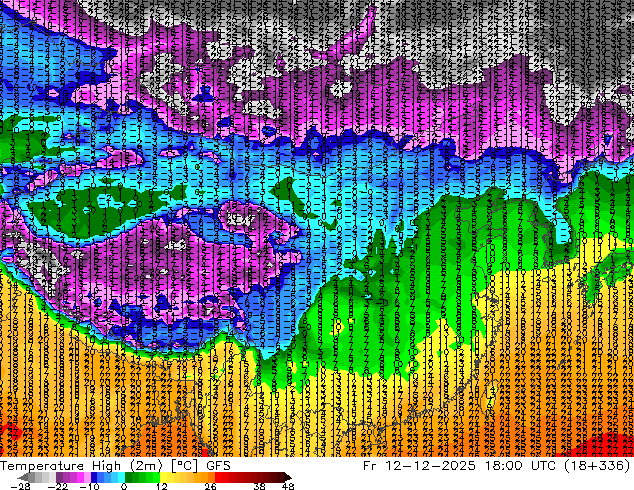This screenshot has width=634, height=490.
Task: Click the bright red legend swatch at 26
Action: (218, 477)
